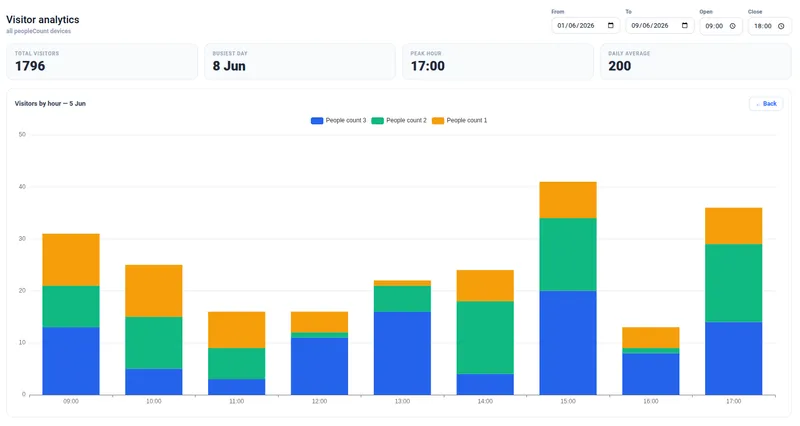Click green segment of 13:00 bar

(x=402, y=298)
